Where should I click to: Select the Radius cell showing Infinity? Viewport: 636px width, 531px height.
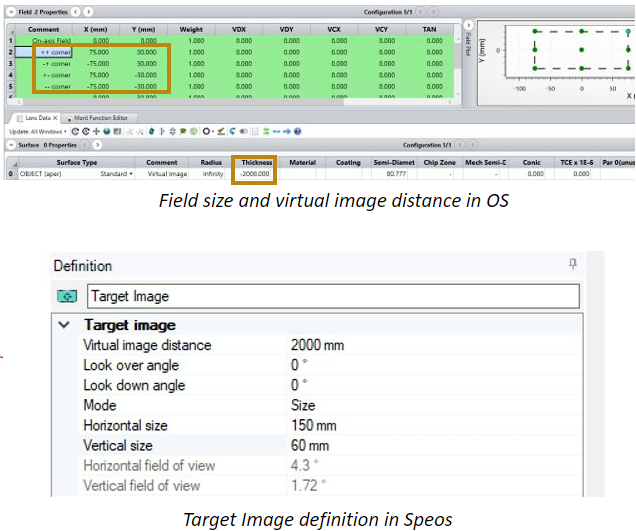[213, 174]
